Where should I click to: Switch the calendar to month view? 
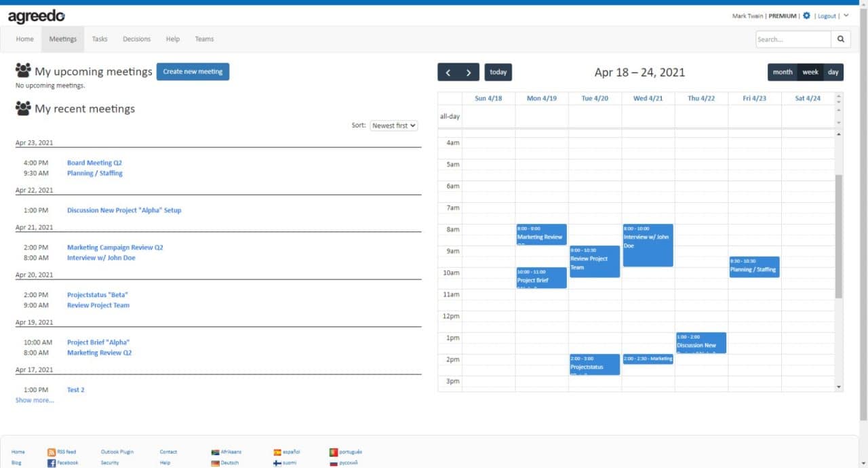coord(782,72)
